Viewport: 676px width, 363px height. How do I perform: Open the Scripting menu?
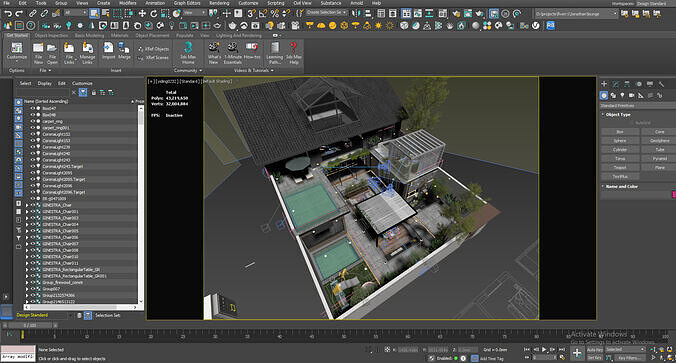point(276,3)
